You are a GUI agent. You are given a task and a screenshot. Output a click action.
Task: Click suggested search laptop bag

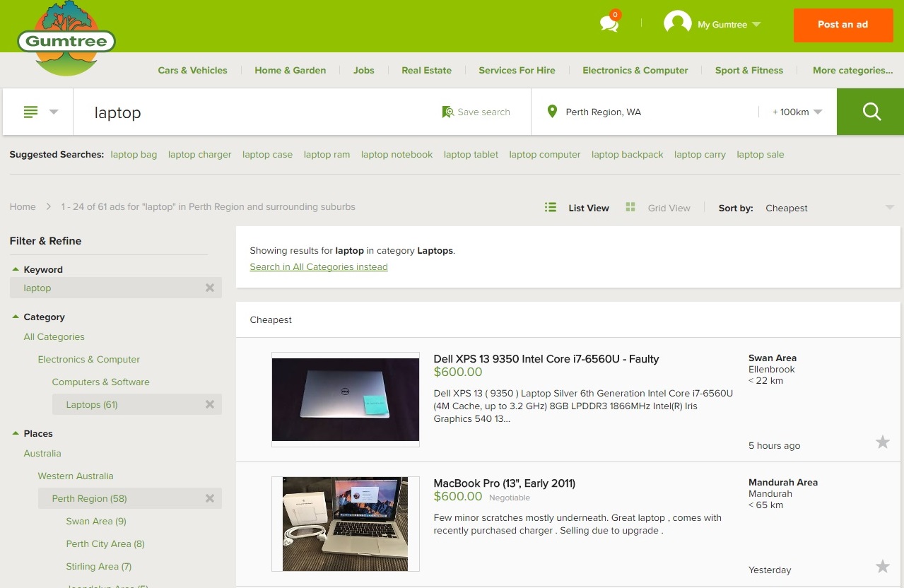[134, 154]
